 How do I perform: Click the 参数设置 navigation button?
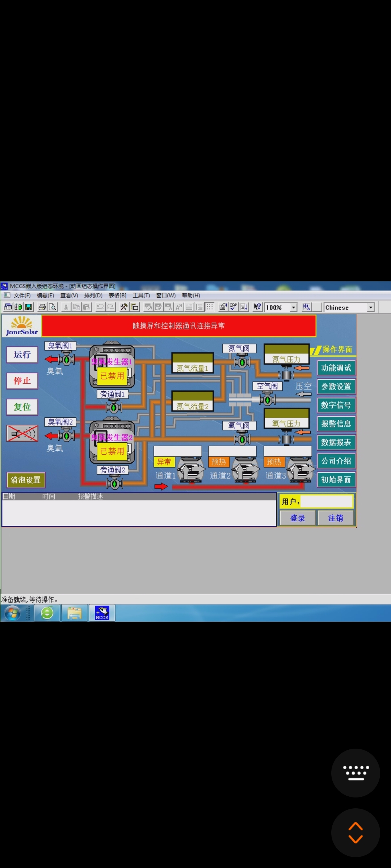tap(336, 386)
